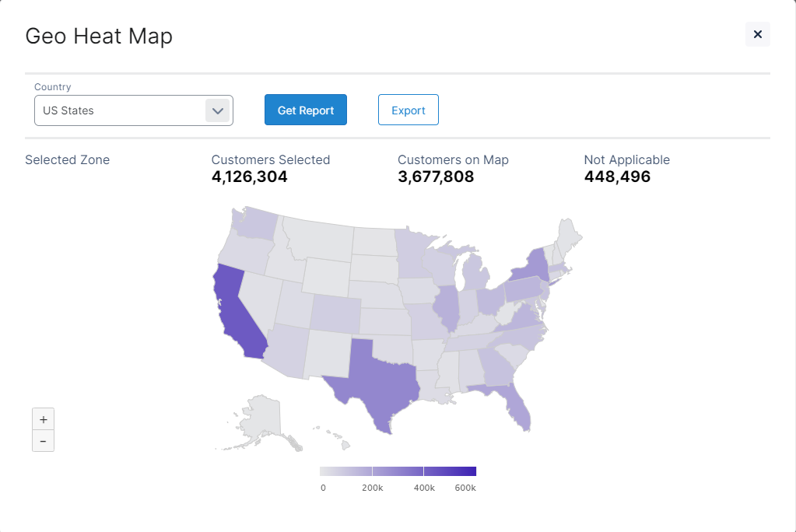The width and height of the screenshot is (796, 532).
Task: Export the heat map report
Action: coord(408,110)
